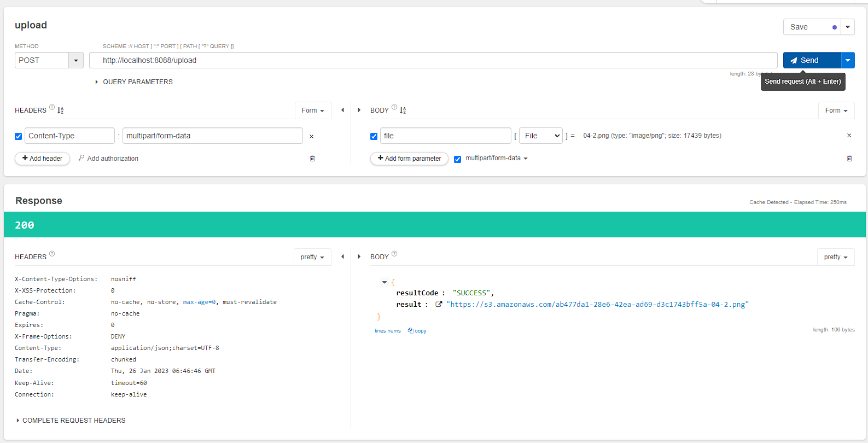Open response headers pretty view dropdown
This screenshot has height=443, width=868.
click(x=312, y=257)
